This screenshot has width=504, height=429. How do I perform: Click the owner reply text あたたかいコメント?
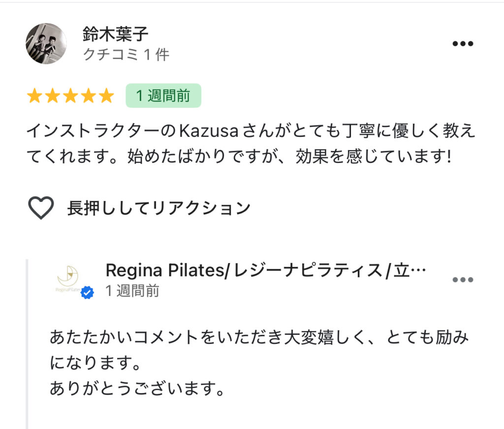[259, 350]
